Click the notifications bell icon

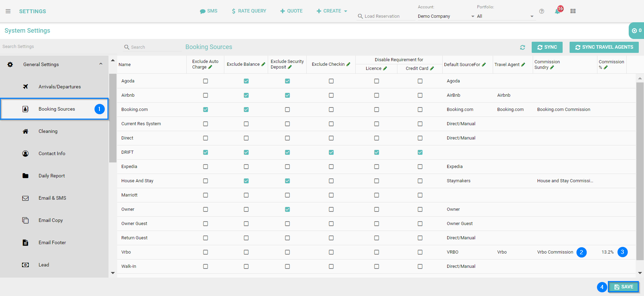(x=557, y=11)
